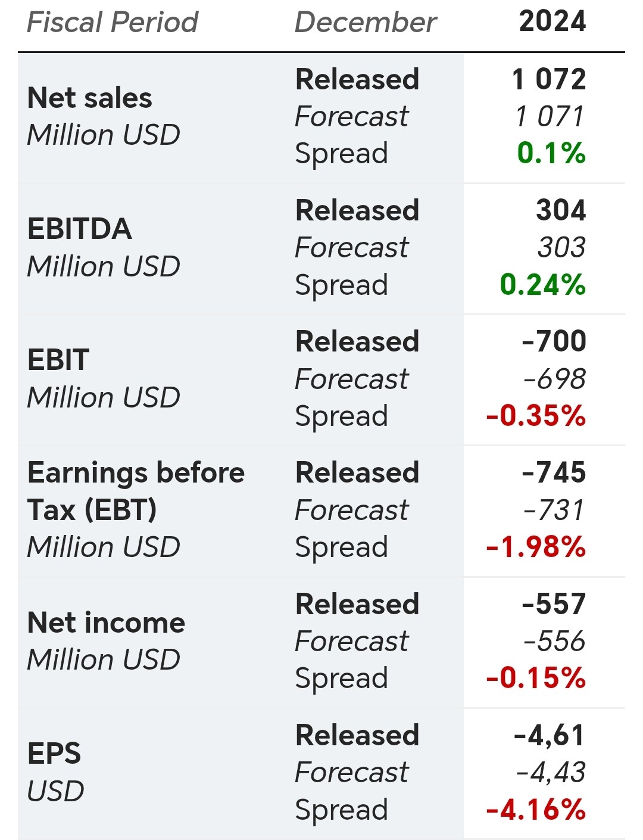Select the green 0.24% EBITDA spread

point(543,285)
